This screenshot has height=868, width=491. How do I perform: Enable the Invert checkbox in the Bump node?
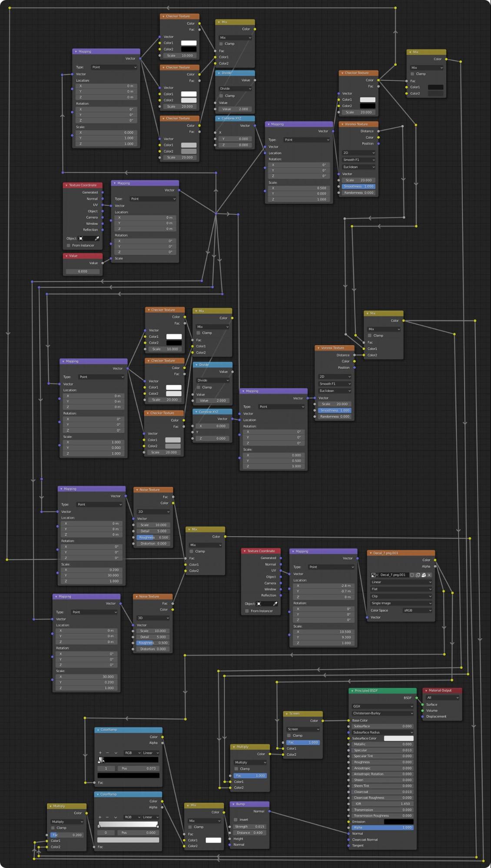click(x=236, y=820)
